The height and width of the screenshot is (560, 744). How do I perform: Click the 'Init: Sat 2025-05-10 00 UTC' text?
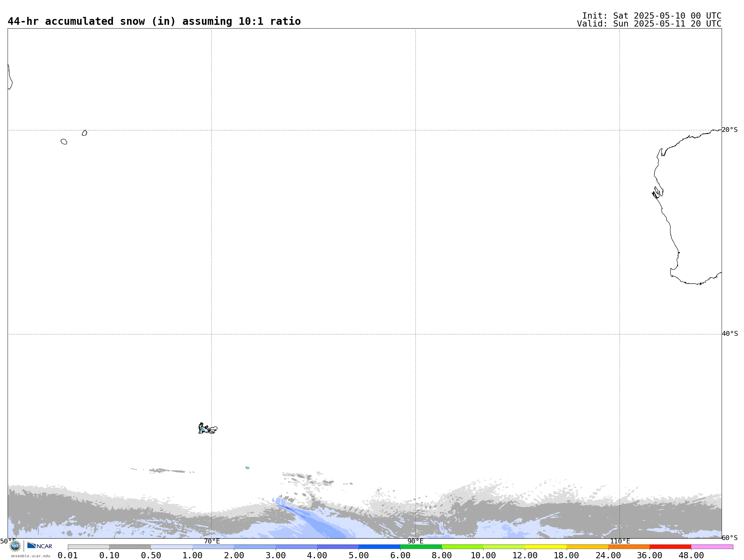[x=652, y=16]
